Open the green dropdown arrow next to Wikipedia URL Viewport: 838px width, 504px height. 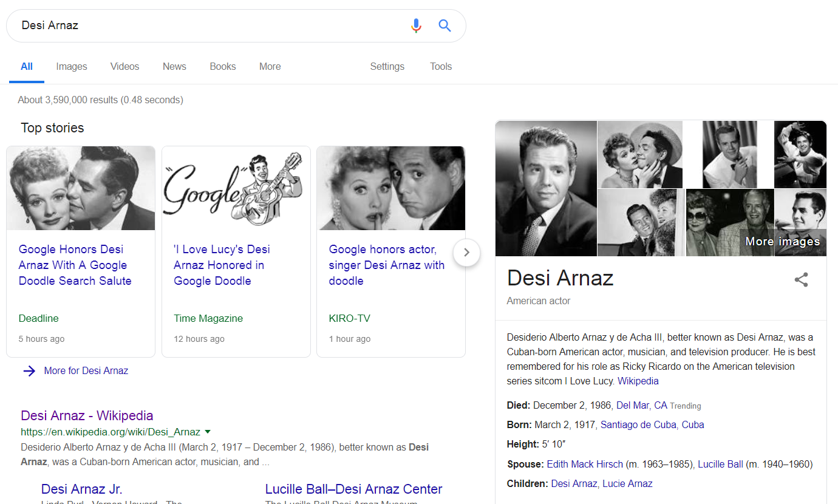coord(208,432)
